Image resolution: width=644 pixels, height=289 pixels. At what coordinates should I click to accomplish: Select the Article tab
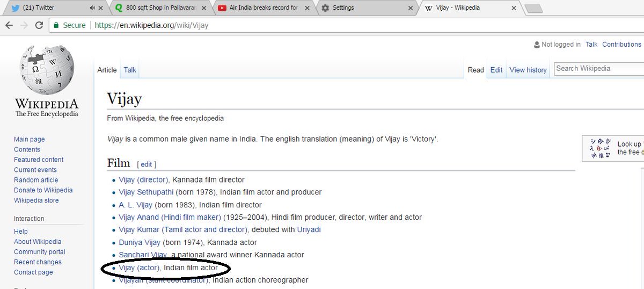107,70
